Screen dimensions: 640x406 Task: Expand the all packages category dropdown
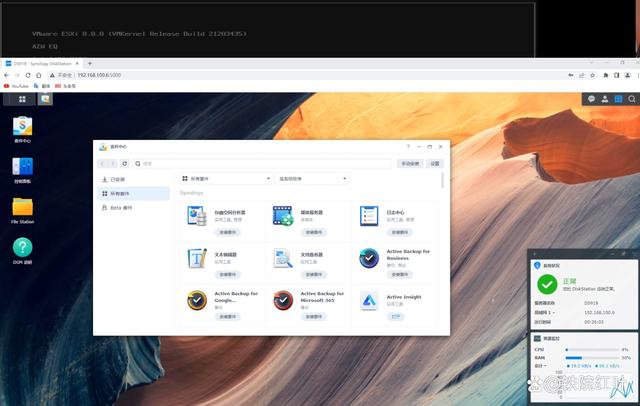click(x=226, y=178)
